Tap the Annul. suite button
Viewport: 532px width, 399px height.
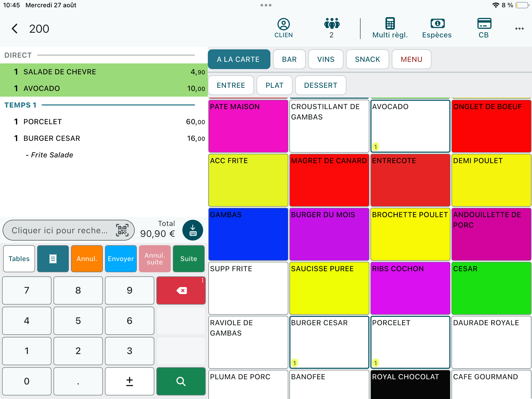(155, 259)
